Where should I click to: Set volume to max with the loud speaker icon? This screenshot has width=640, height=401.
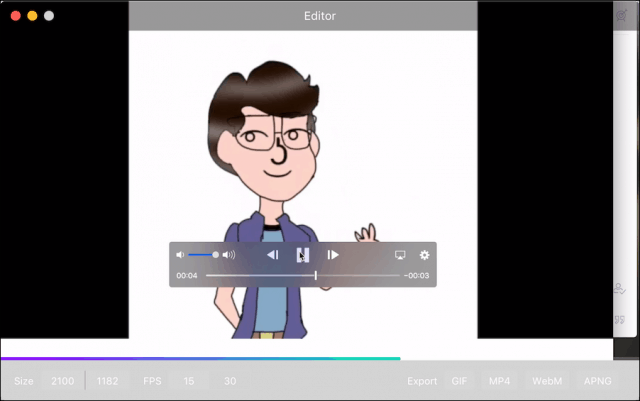tap(229, 255)
